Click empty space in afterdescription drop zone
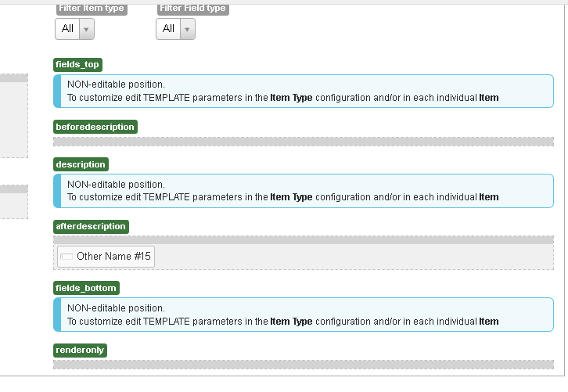 [x=352, y=257]
